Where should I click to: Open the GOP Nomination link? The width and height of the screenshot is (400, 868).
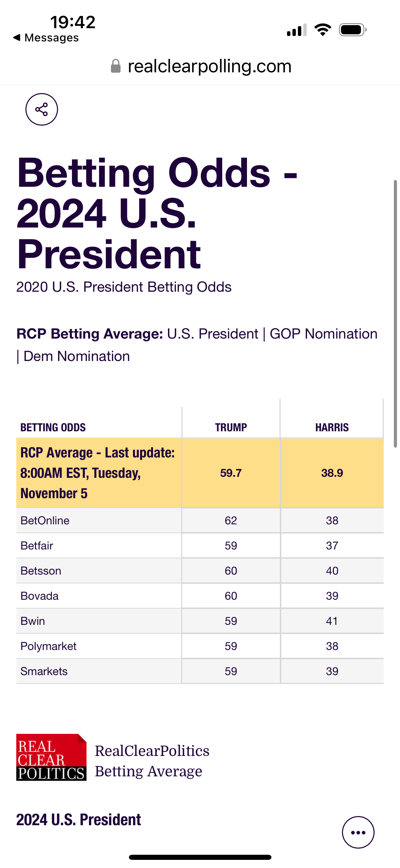point(323,334)
